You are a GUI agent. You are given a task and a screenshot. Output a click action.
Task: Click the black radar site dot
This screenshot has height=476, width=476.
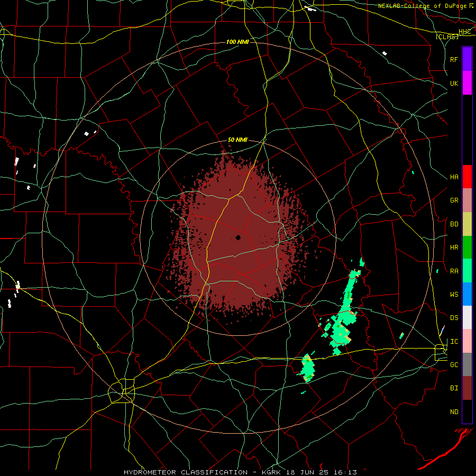pos(238,237)
